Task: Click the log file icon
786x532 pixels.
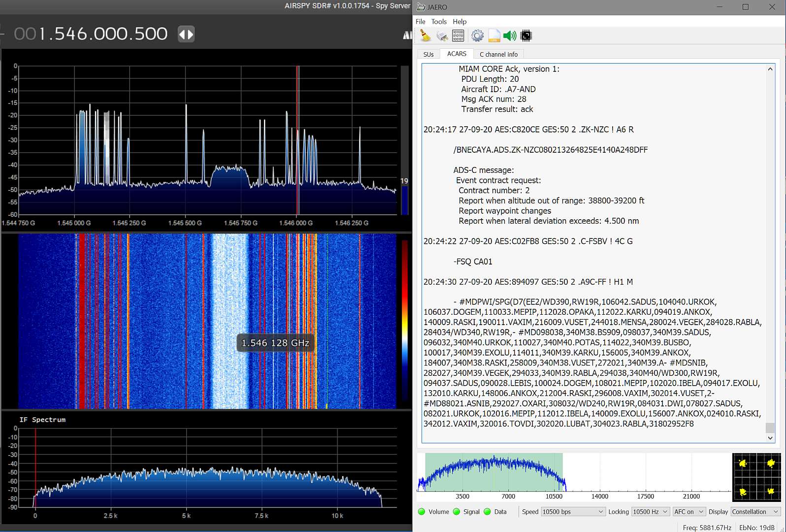Action: coord(494,36)
